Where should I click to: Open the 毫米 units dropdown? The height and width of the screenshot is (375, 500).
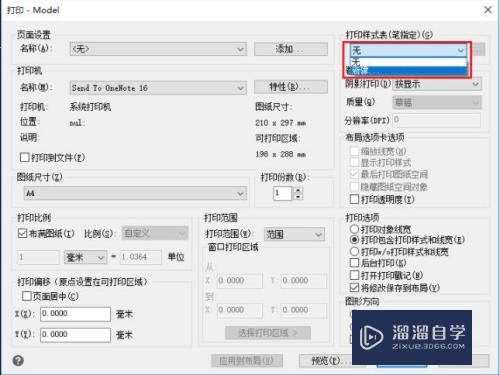[x=85, y=257]
